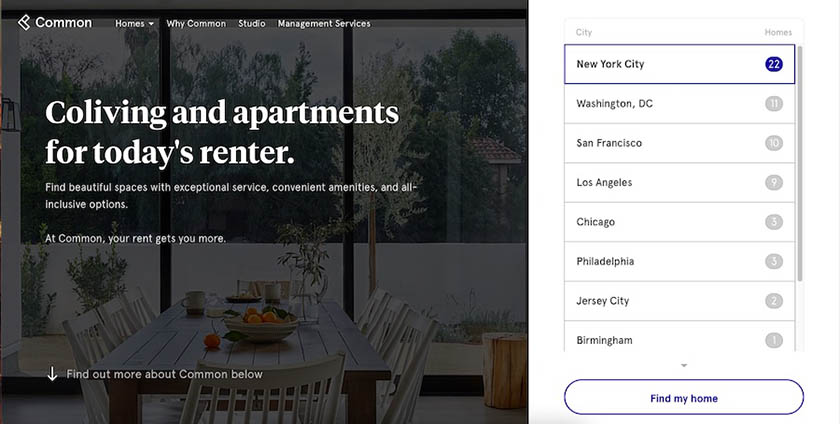Select Washington, DC in the city list
This screenshot has height=424, width=840.
point(679,103)
